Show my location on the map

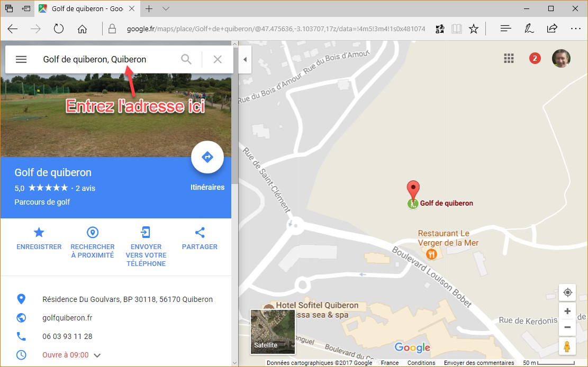click(x=568, y=292)
